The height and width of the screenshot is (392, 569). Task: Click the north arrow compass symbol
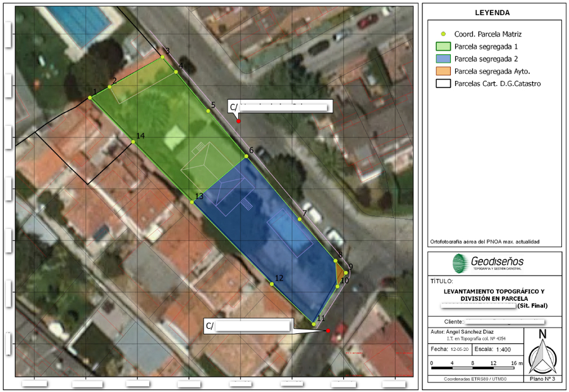pos(541,353)
